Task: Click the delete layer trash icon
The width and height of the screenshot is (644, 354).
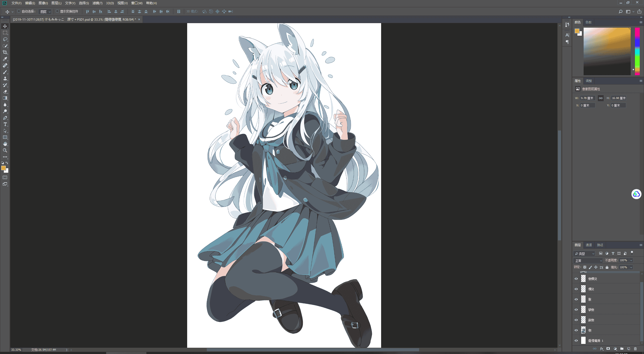Action: pyautogui.click(x=635, y=349)
